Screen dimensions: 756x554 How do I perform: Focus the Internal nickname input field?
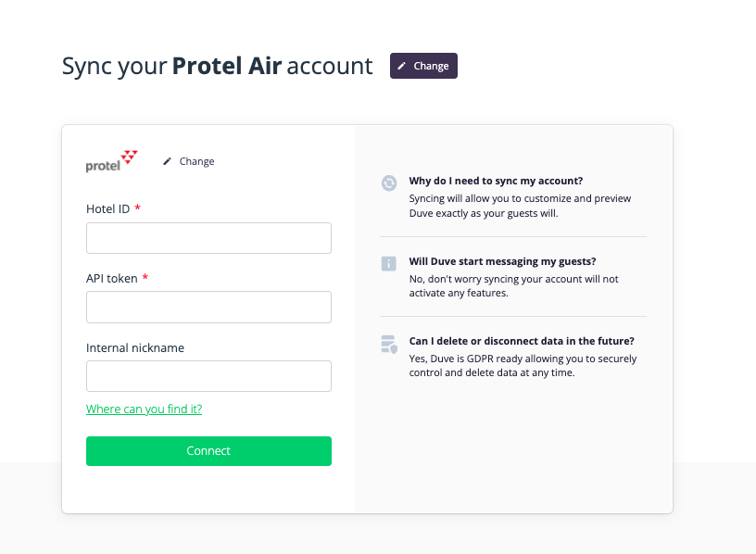pos(208,376)
